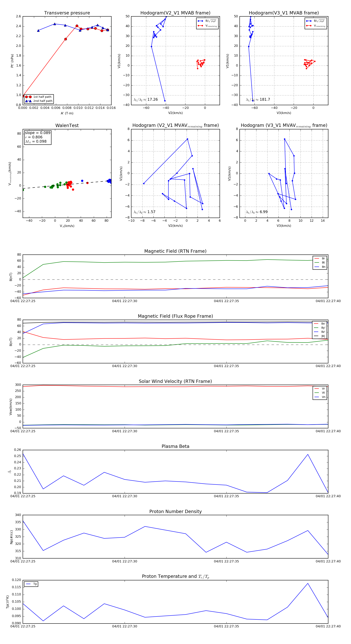Click 'Magnetic Field (Flux Rope Frame)' title
Screen dimensions: 351x644
(175, 316)
